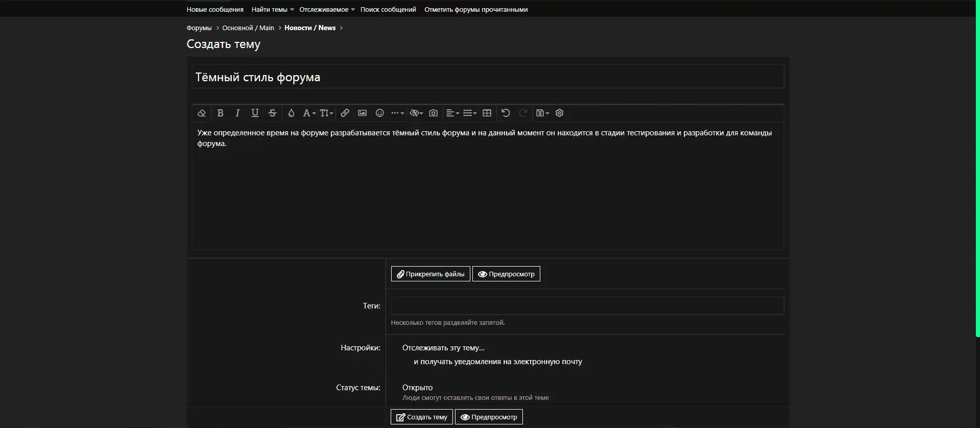
Task: Toggle the Отслеживать эту тему option
Action: (x=443, y=348)
